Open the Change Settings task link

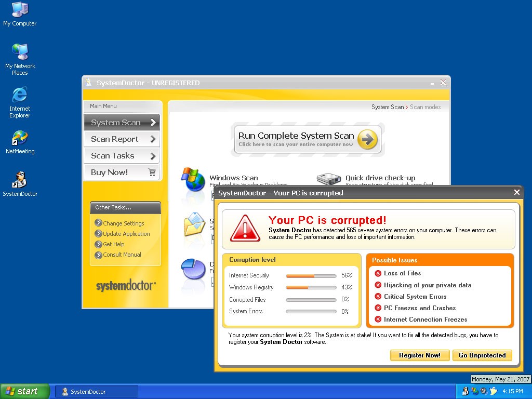(123, 223)
